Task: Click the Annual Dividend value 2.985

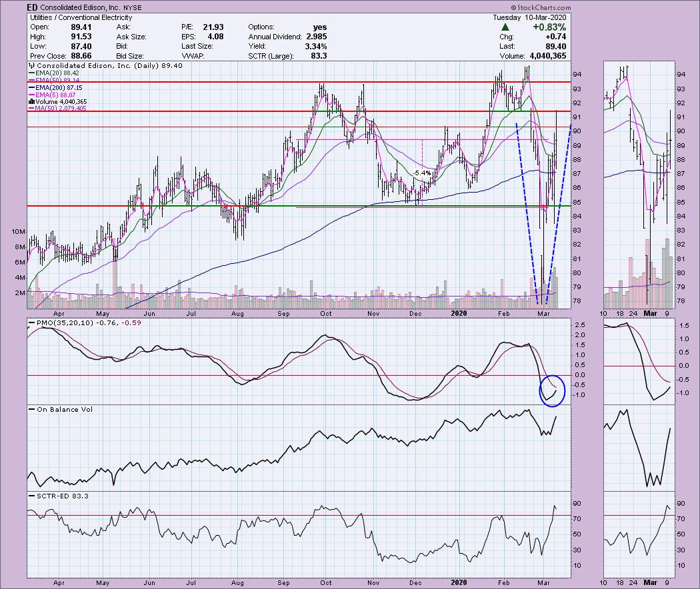Action: 317,37
